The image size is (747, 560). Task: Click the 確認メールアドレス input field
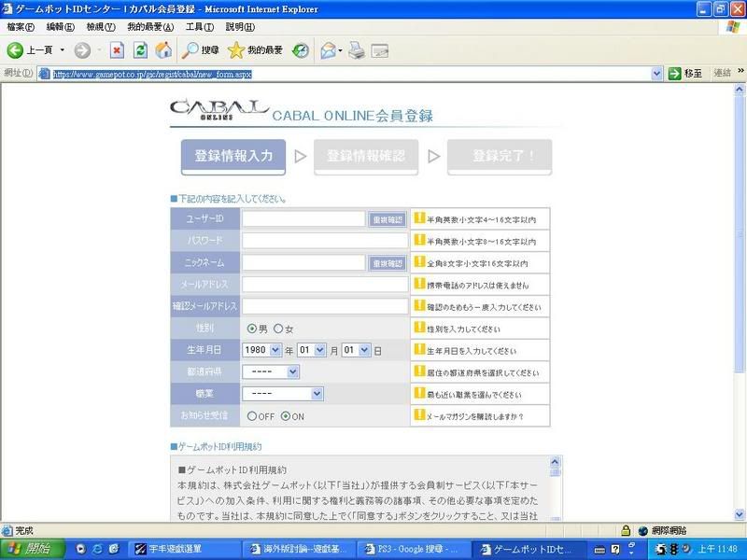(325, 307)
